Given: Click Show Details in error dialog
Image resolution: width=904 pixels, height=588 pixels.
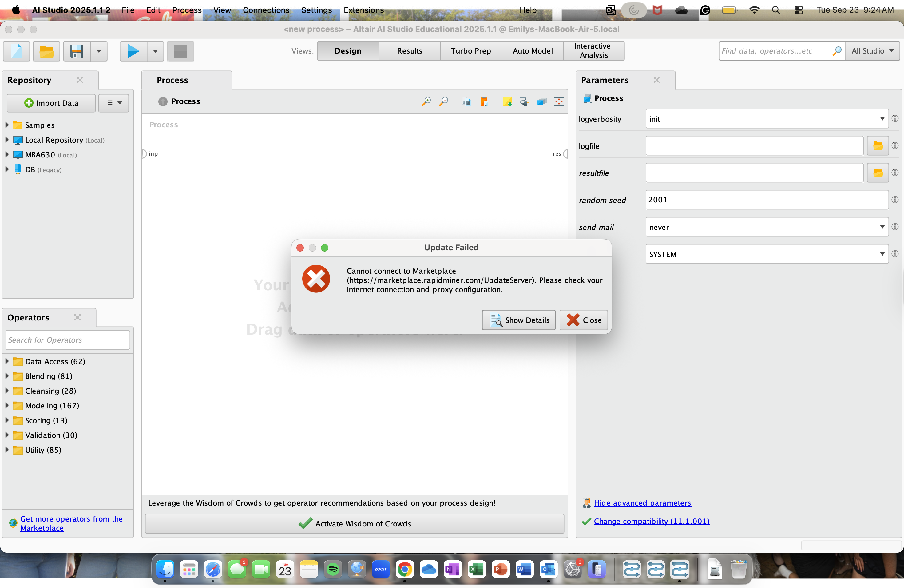Looking at the screenshot, I should [518, 320].
